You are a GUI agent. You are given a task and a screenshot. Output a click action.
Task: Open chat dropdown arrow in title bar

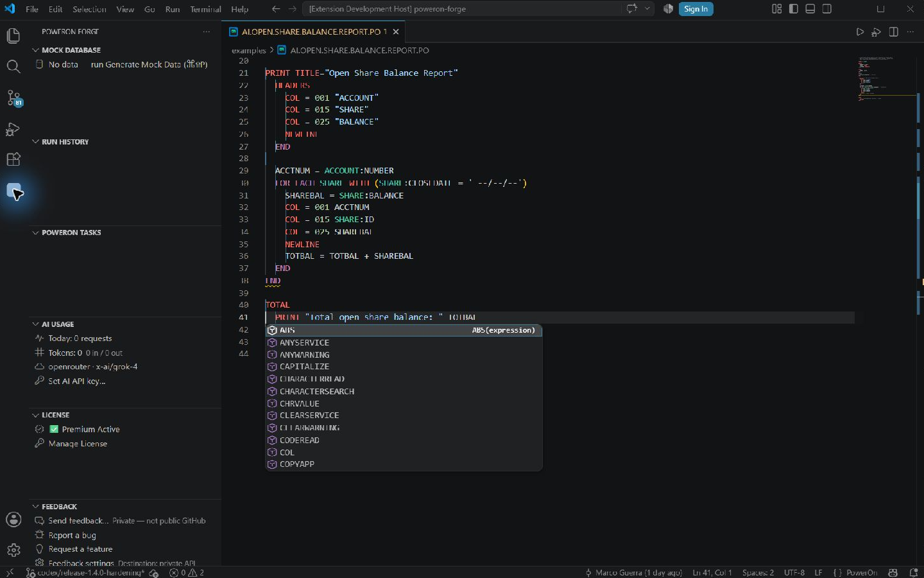click(x=647, y=9)
